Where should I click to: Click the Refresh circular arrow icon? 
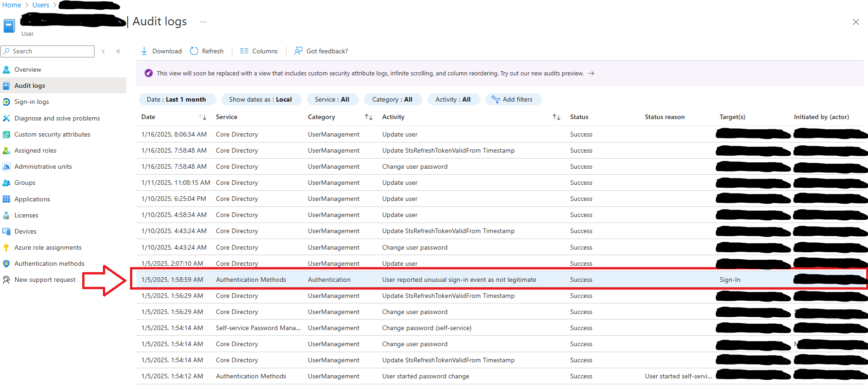pos(194,51)
